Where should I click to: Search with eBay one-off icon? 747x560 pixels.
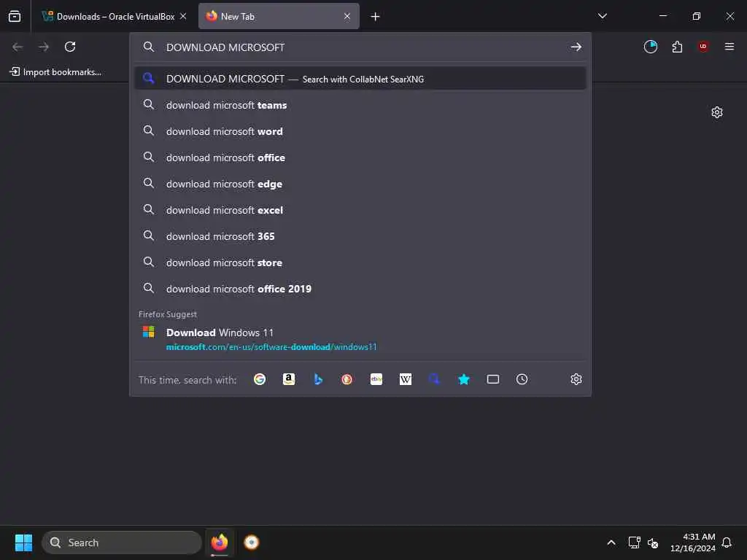376,379
